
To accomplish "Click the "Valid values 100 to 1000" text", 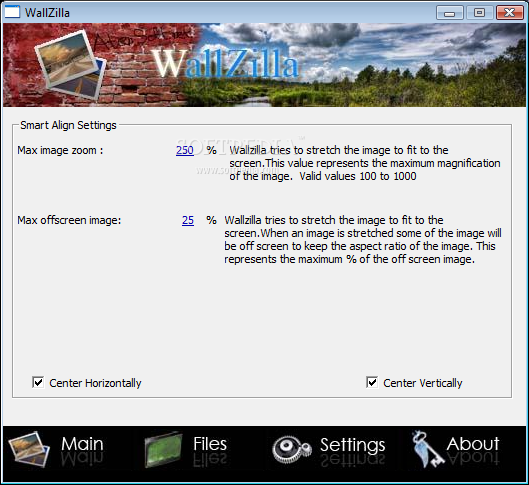I will click(358, 176).
